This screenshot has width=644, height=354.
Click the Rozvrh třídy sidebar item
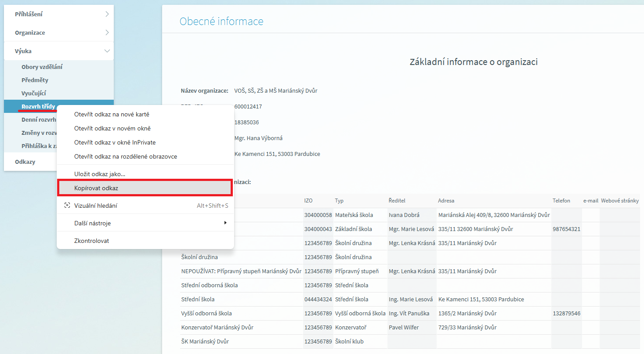pos(38,106)
